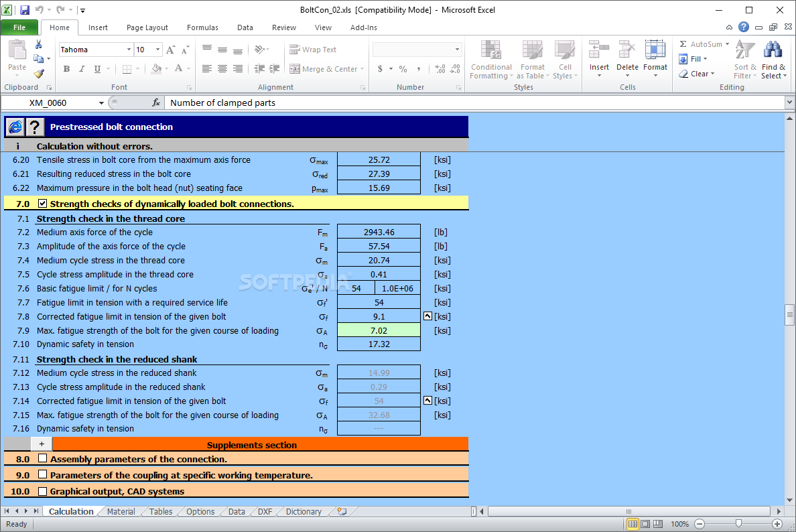
Task: Check Assembly parameters of the connection box
Action: (43, 458)
